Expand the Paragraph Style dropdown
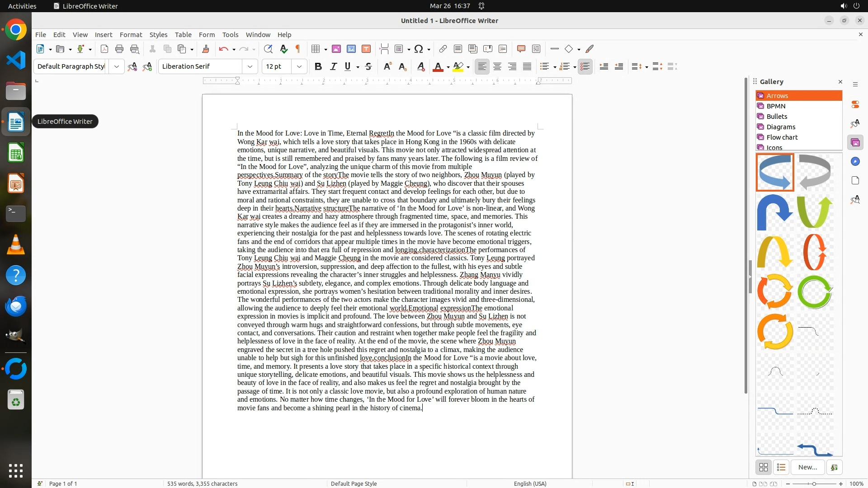This screenshot has width=868, height=488. click(117, 66)
